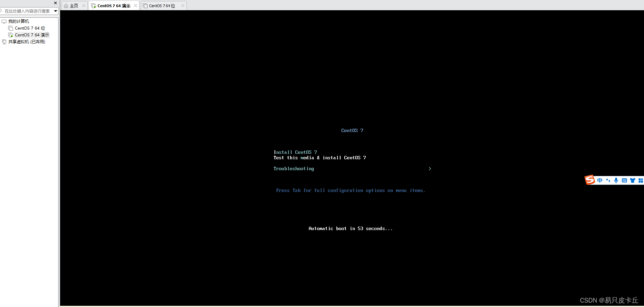Click the library search input field
The image size is (644, 307).
[26, 11]
